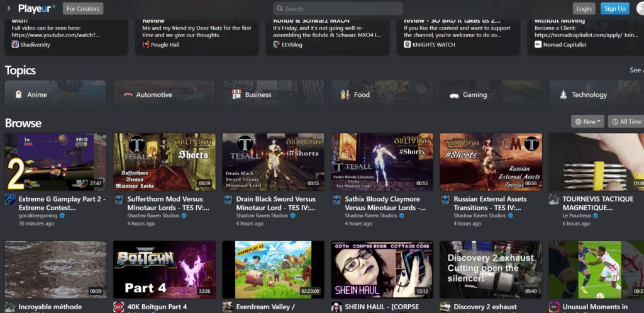This screenshot has height=313, width=644.
Task: Play 40K Boltgun Part 4 thumbnail
Action: (x=164, y=270)
